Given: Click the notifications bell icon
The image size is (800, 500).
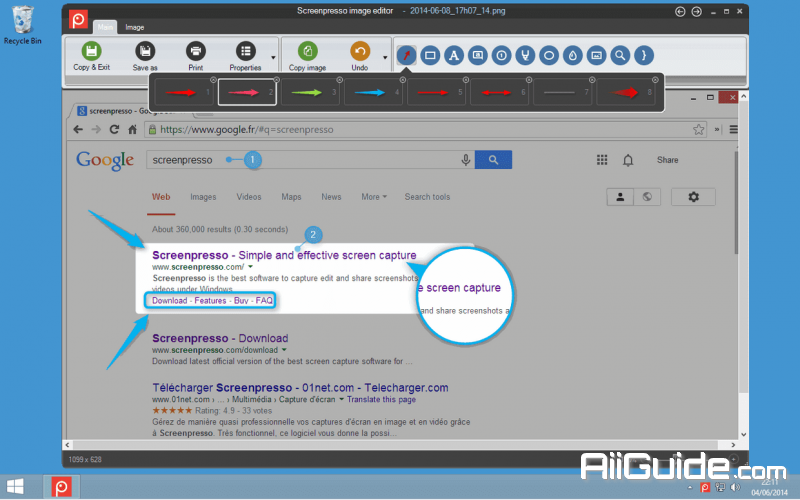Looking at the screenshot, I should point(628,160).
